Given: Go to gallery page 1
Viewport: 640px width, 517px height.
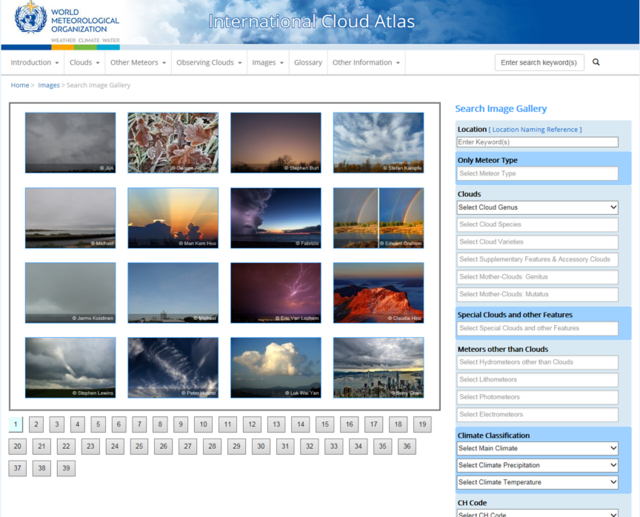Looking at the screenshot, I should (x=16, y=424).
